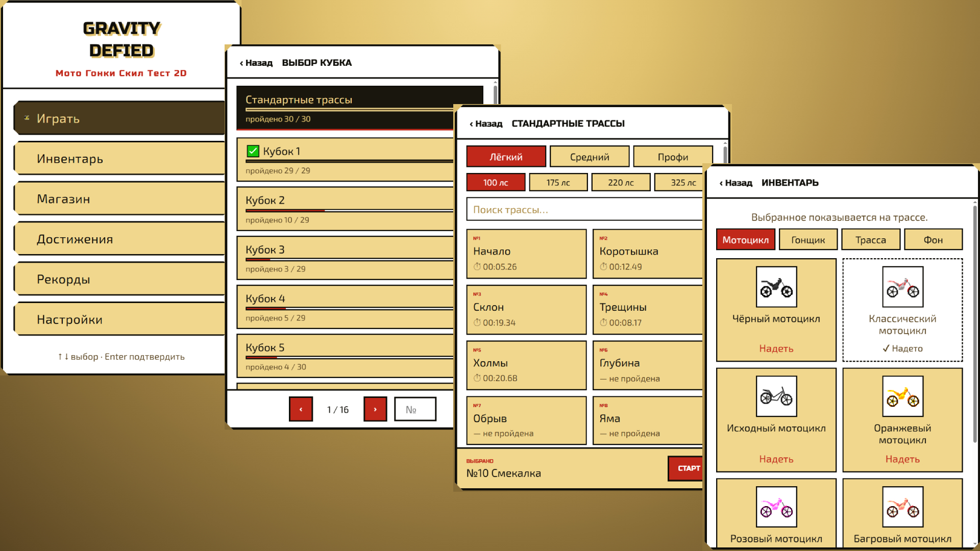
Task: Equip the Исходный мотоцикл with Надеть
Action: pos(776,459)
